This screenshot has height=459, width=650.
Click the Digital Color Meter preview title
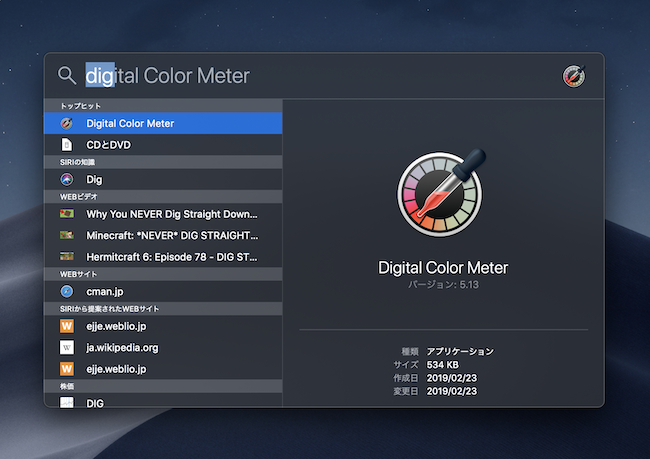443,268
